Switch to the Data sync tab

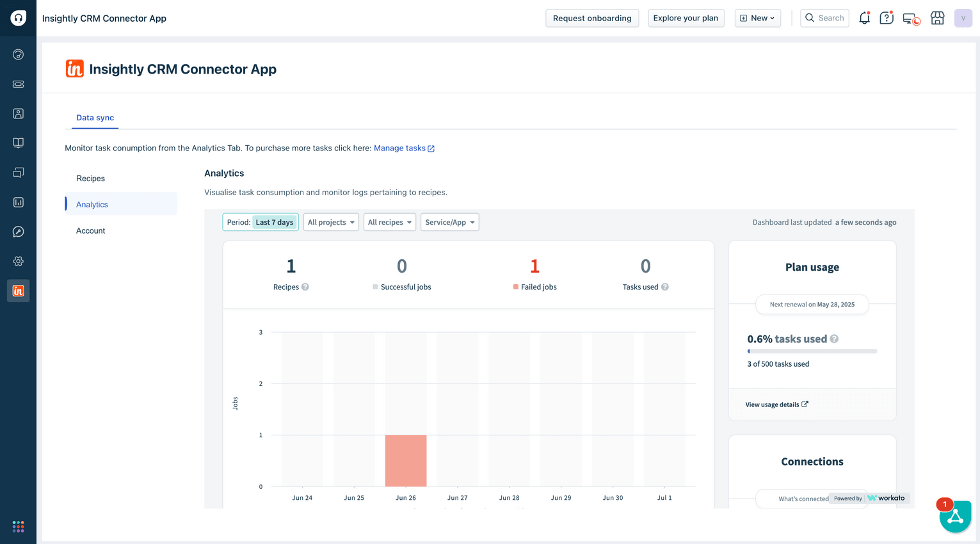(x=95, y=118)
